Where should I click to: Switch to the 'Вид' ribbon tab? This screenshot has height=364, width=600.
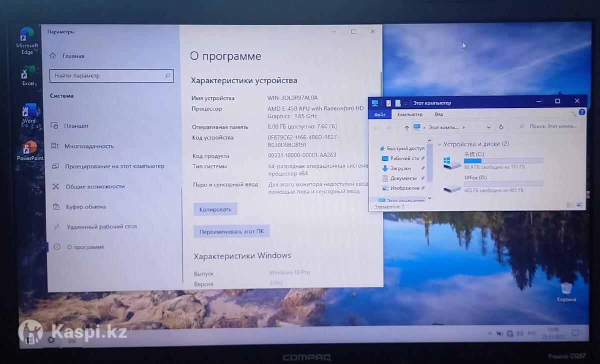(438, 114)
